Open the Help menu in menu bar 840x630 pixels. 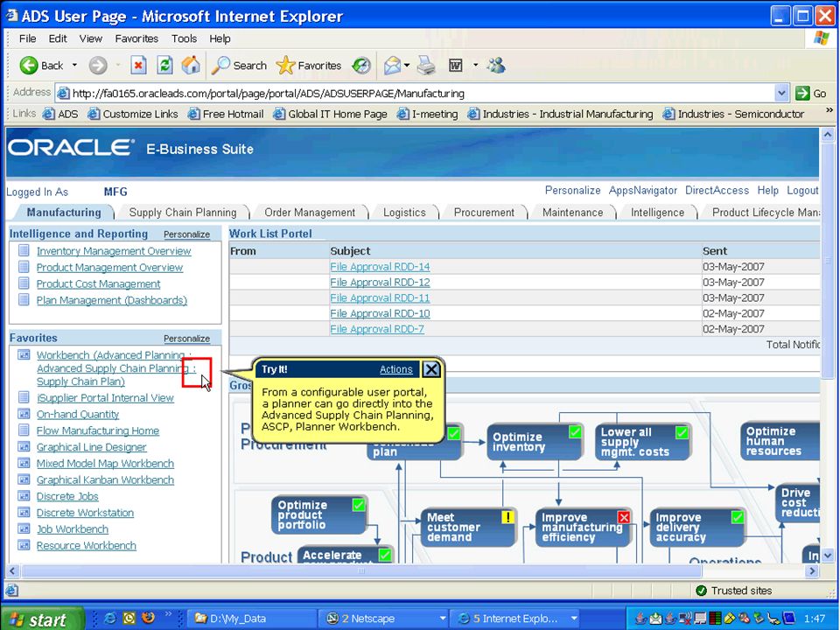pyautogui.click(x=220, y=38)
